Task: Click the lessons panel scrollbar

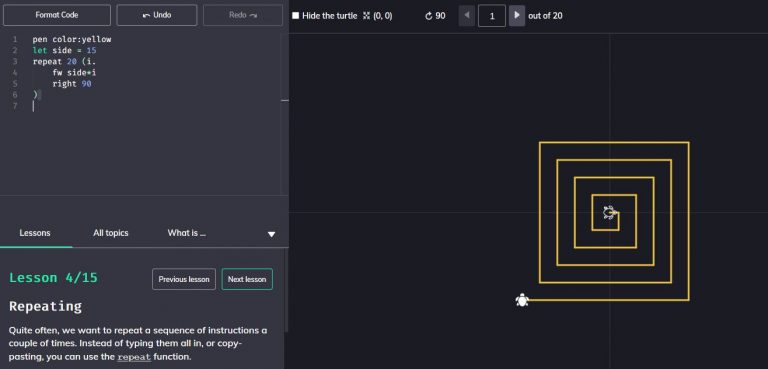Action: click(x=287, y=291)
